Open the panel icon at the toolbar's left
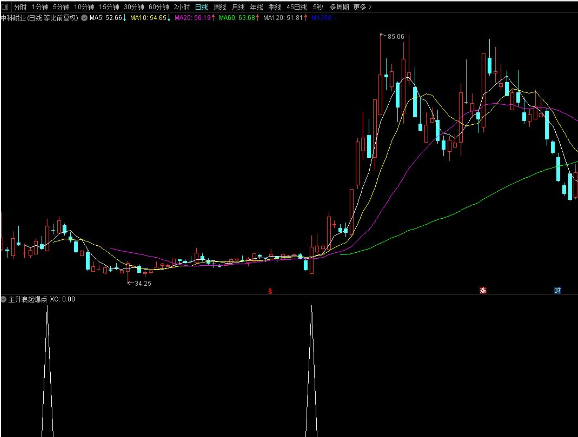Viewport: 578px width, 437px height. click(x=6, y=6)
